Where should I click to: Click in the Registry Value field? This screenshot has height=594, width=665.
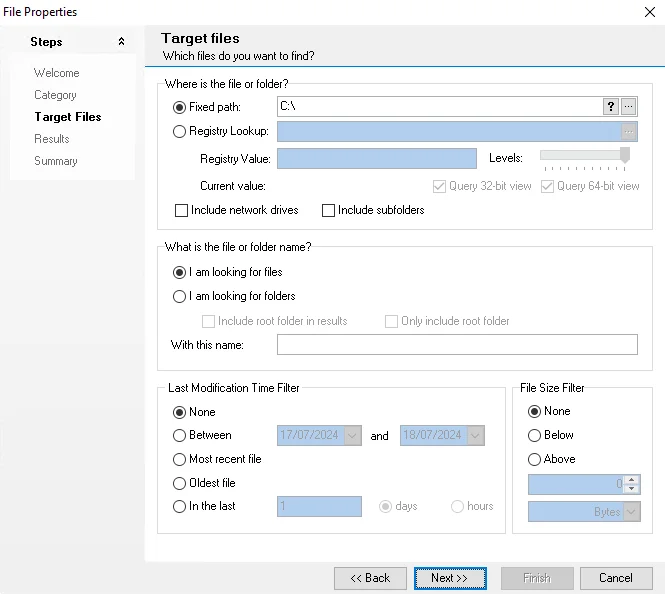coord(377,159)
